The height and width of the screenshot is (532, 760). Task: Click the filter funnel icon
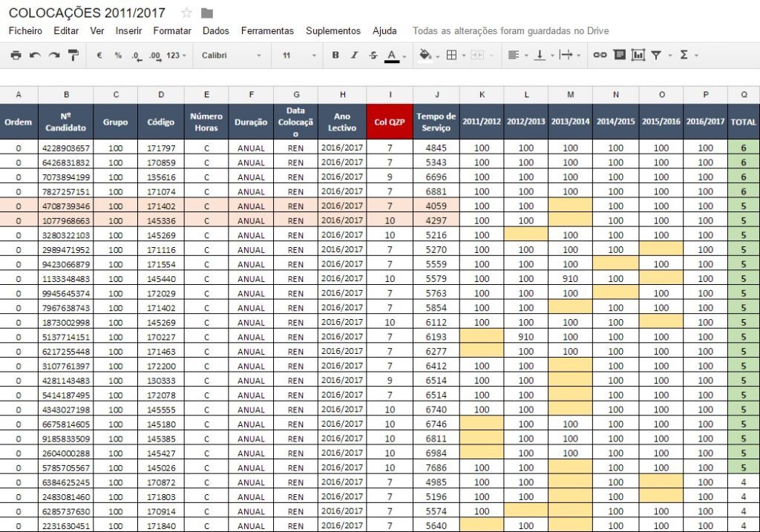[656, 55]
